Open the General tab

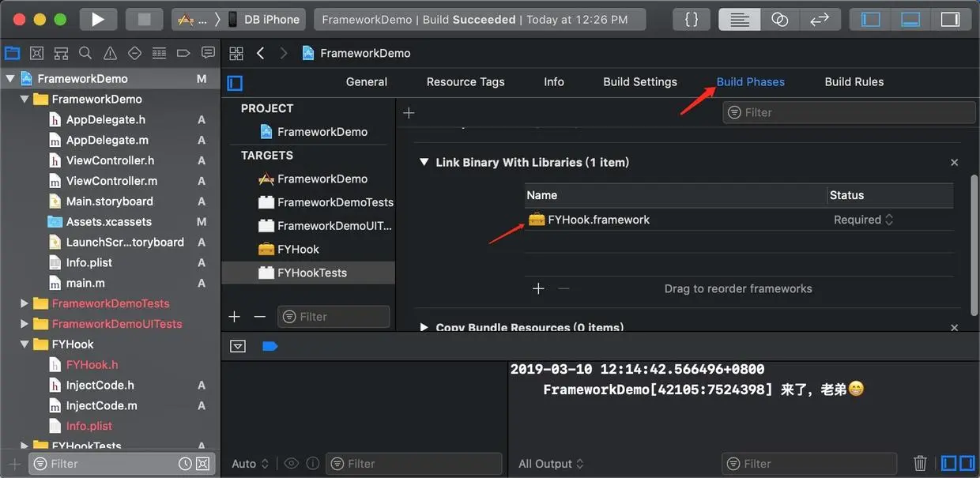click(367, 81)
